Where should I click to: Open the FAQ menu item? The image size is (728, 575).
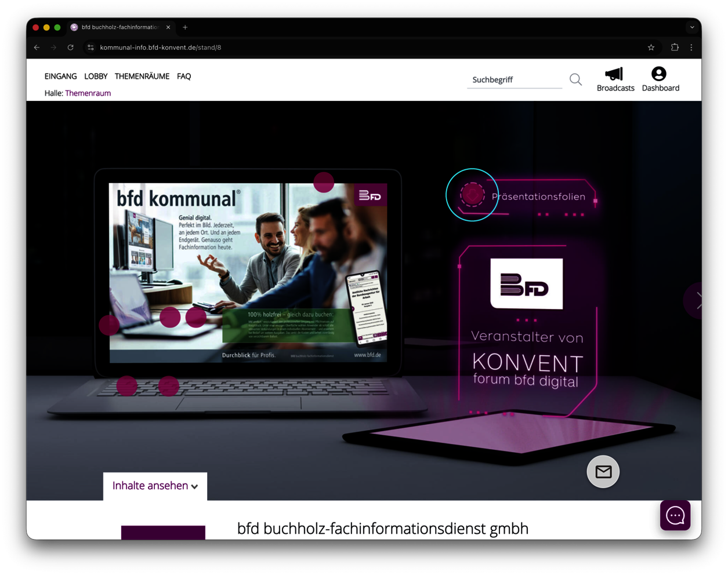pos(184,76)
